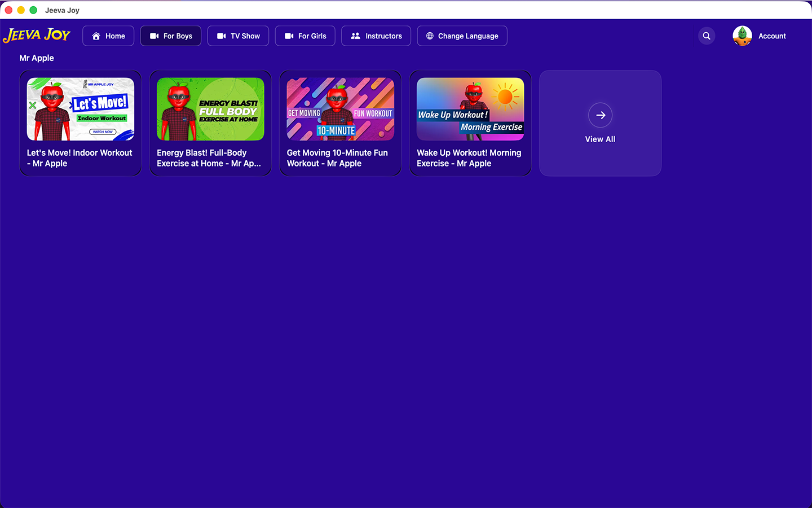
Task: Open Wake Up Workout thumbnail image
Action: point(470,109)
